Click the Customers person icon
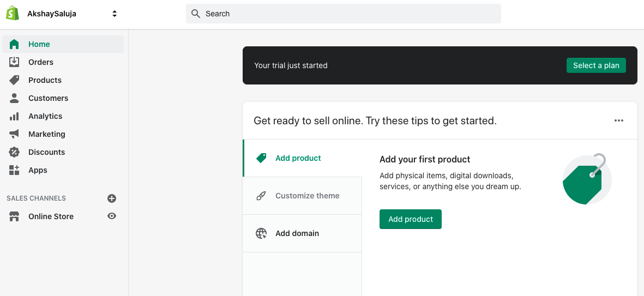644x296 pixels. point(14,98)
